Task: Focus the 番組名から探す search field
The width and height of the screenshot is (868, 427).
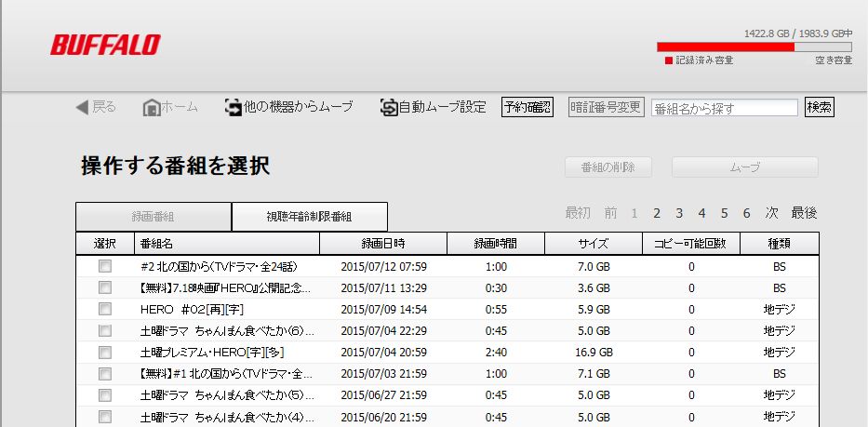Action: [725, 108]
